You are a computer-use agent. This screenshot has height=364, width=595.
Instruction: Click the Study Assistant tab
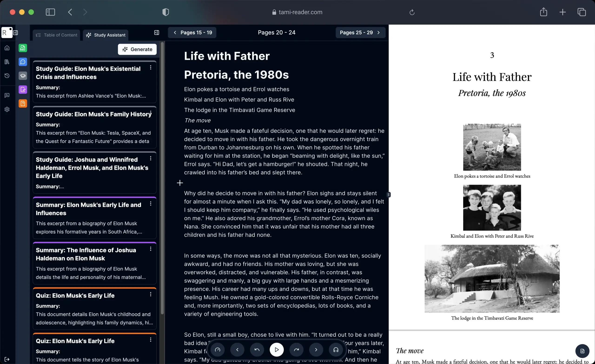click(105, 35)
